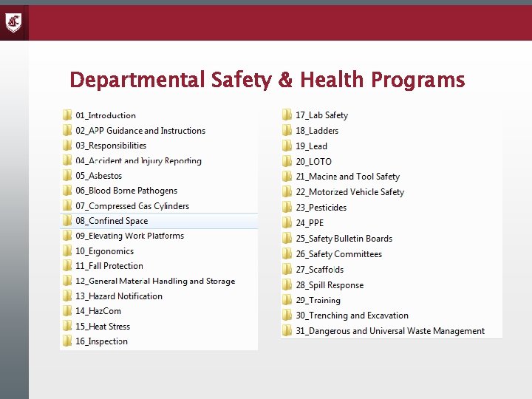The height and width of the screenshot is (399, 532).
Task: Click folder icon beside 20_LOTO
Action: (x=287, y=161)
